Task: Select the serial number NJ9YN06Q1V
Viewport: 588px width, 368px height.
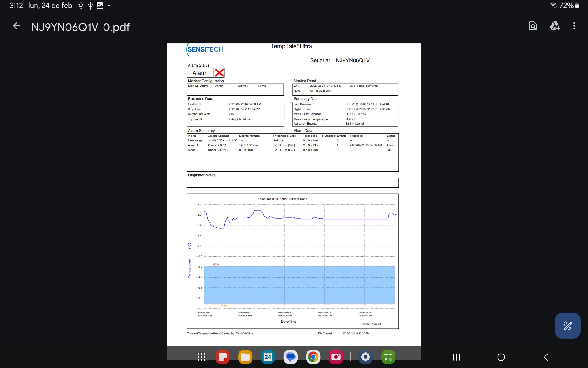Action: pyautogui.click(x=352, y=60)
